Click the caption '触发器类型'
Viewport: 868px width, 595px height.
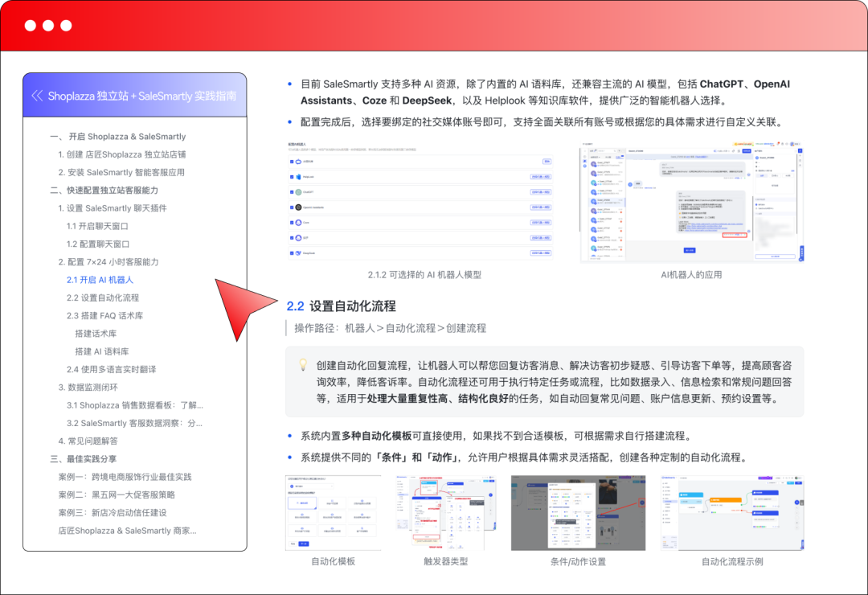[x=445, y=562]
